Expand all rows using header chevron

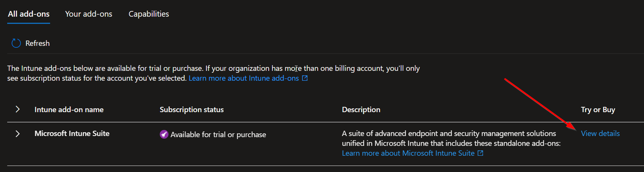(x=17, y=109)
